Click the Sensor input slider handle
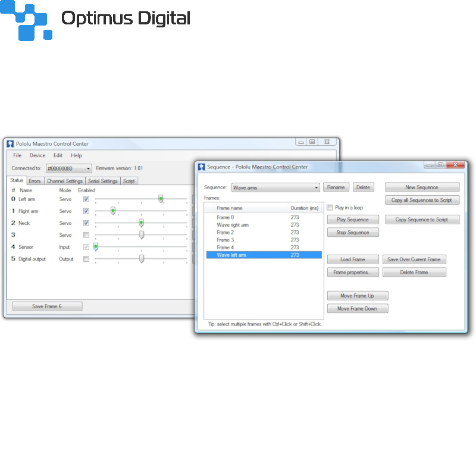The width and height of the screenshot is (476, 476). tap(96, 246)
